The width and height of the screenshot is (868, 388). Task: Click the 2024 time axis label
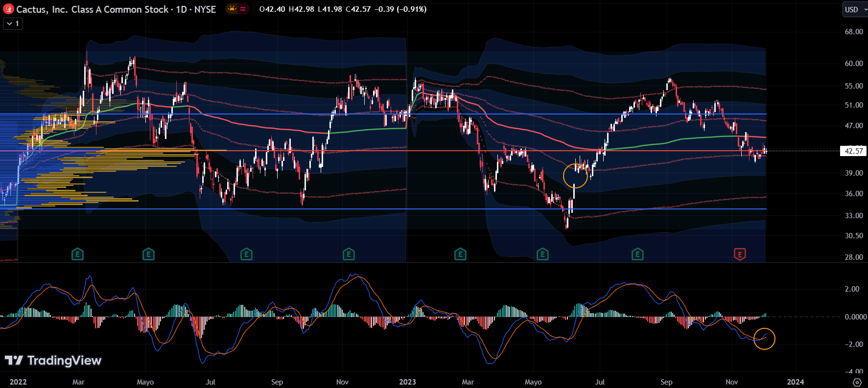(795, 382)
